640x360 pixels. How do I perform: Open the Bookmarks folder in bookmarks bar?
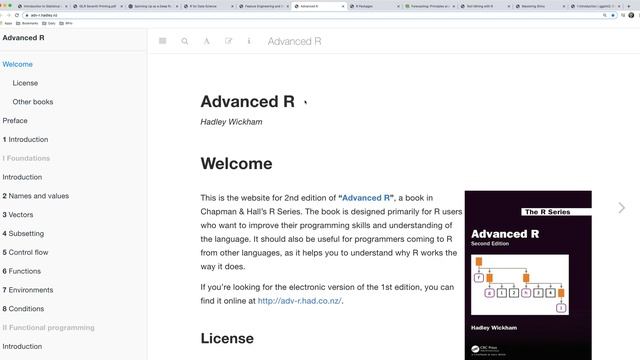[27, 23]
